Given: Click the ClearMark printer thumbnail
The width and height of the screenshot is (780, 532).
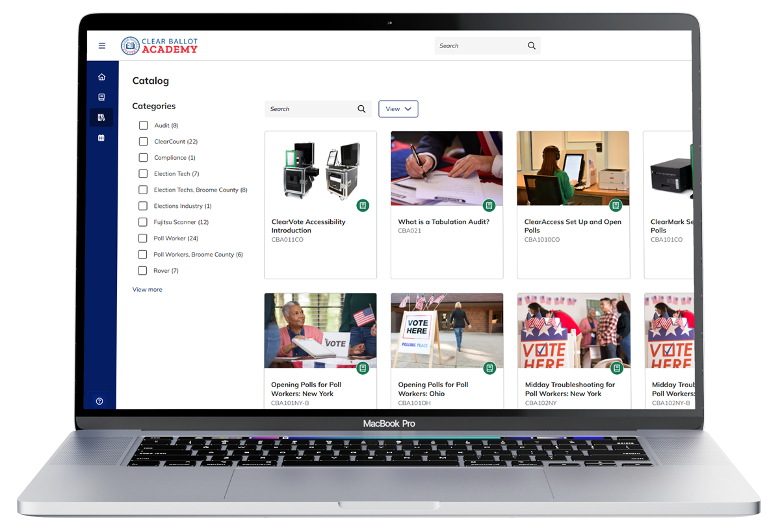Looking at the screenshot, I should 668,168.
